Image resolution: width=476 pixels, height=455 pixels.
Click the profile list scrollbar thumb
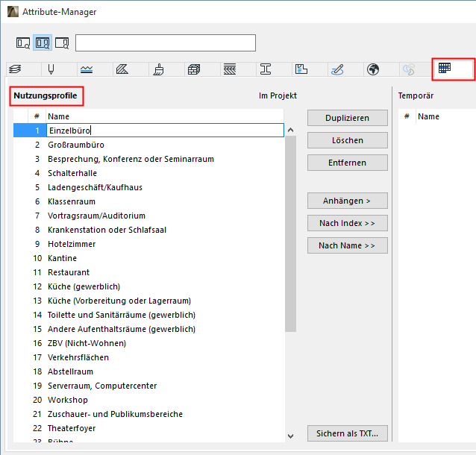point(290,233)
